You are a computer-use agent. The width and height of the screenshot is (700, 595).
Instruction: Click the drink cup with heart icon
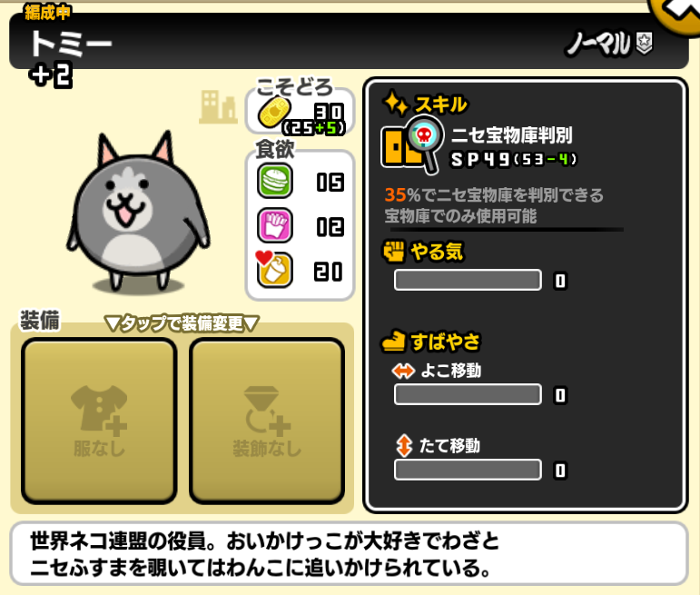274,269
